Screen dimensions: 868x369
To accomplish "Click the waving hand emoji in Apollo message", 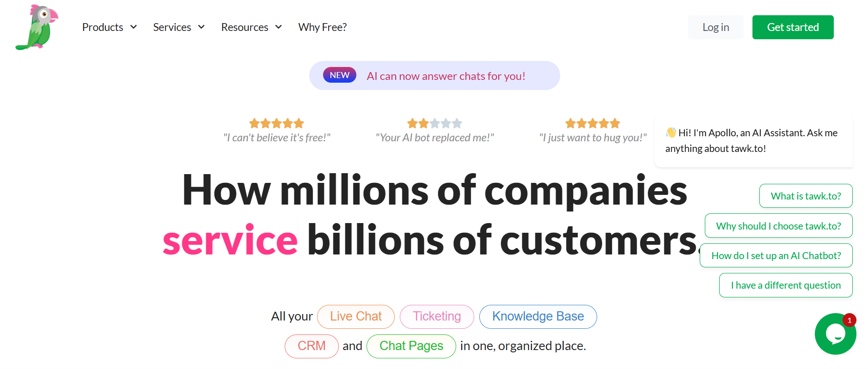I will tap(671, 133).
